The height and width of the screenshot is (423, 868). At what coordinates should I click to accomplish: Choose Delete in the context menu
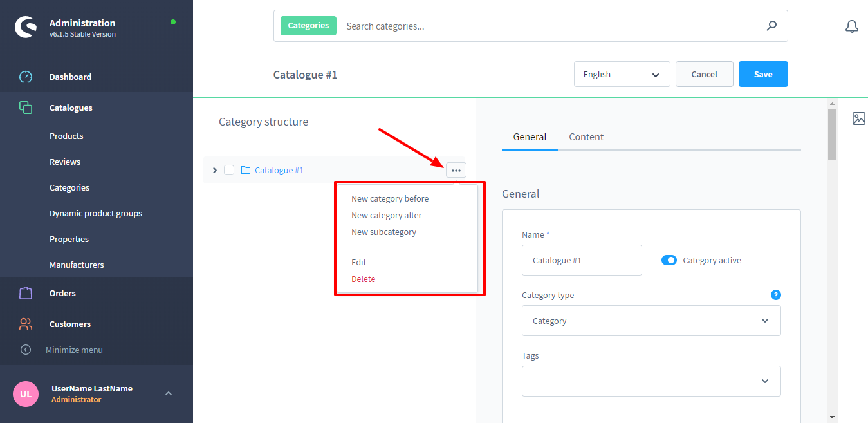(363, 279)
